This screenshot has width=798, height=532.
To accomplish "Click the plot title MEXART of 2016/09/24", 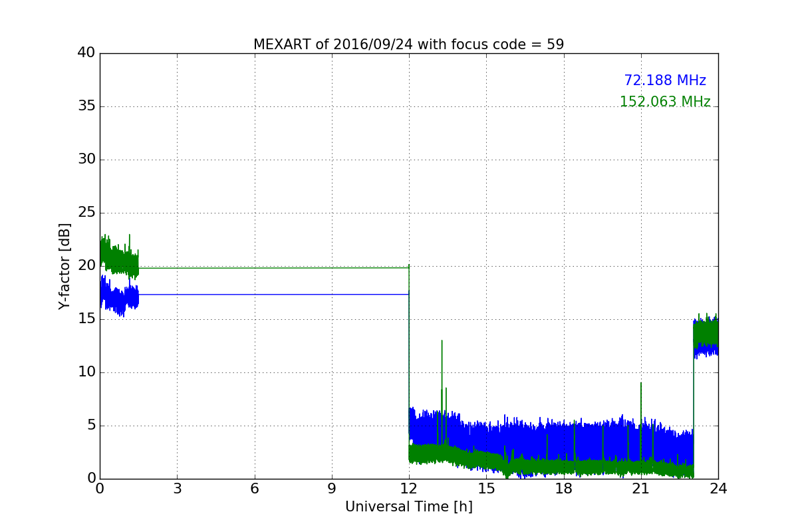I will click(x=408, y=45).
